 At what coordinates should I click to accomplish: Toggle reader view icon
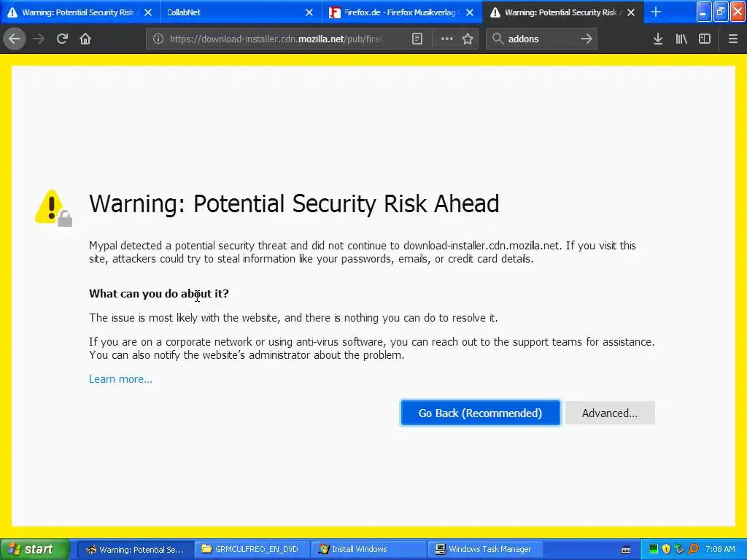coord(417,39)
